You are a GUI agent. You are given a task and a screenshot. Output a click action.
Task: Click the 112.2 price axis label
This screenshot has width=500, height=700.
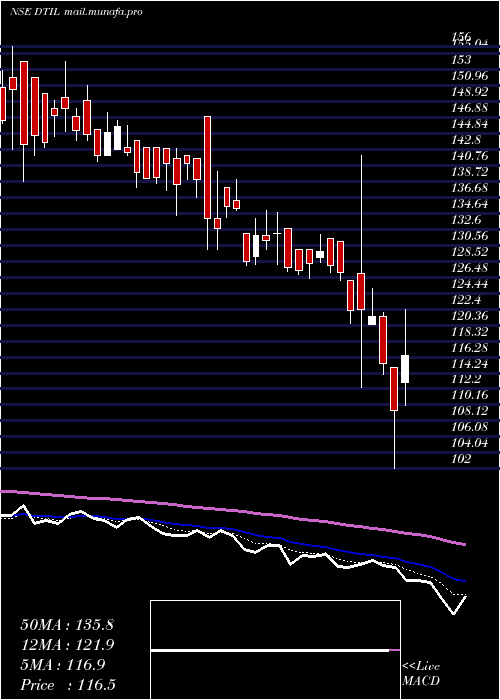point(466,379)
